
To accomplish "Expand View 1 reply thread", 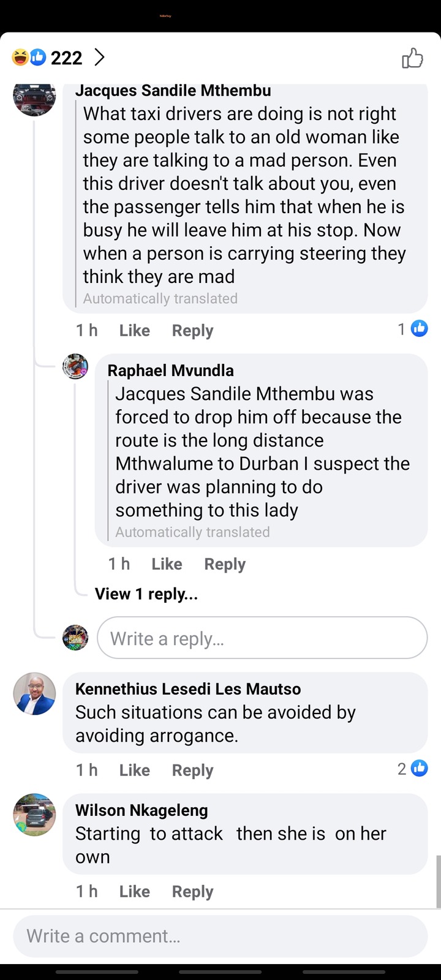I will point(146,594).
